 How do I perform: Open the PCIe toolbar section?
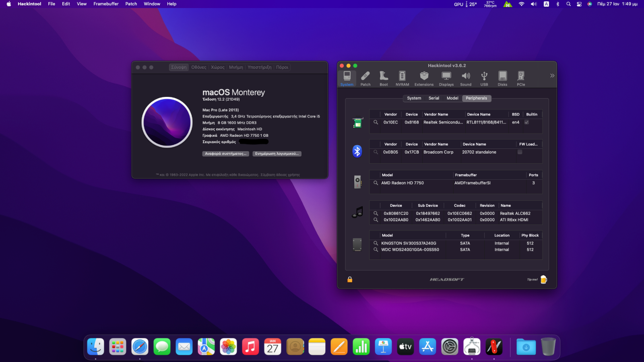click(521, 78)
